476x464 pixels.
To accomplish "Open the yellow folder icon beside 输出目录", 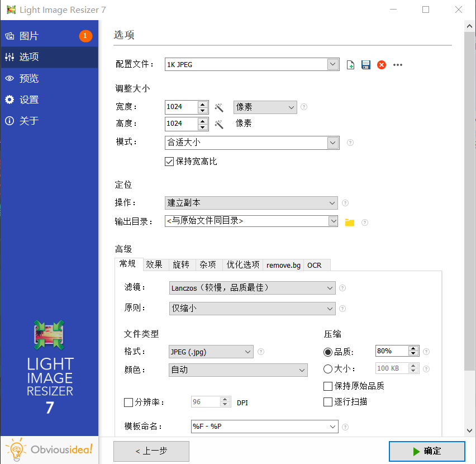I will tap(349, 221).
